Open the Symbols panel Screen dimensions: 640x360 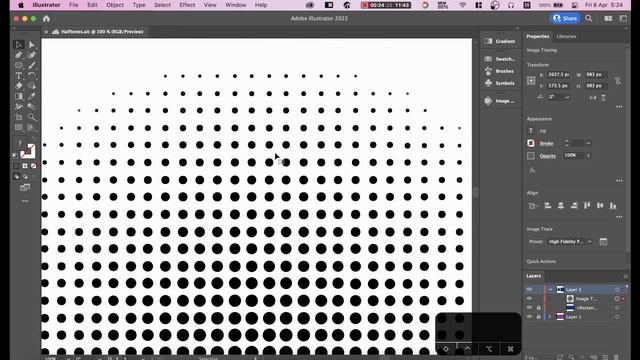[500, 83]
